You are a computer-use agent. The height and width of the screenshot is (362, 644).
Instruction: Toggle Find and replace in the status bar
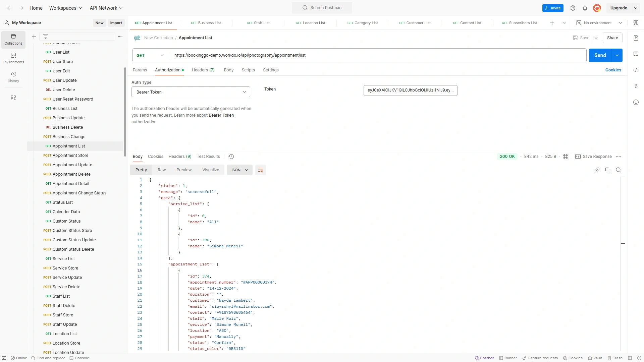click(48, 358)
